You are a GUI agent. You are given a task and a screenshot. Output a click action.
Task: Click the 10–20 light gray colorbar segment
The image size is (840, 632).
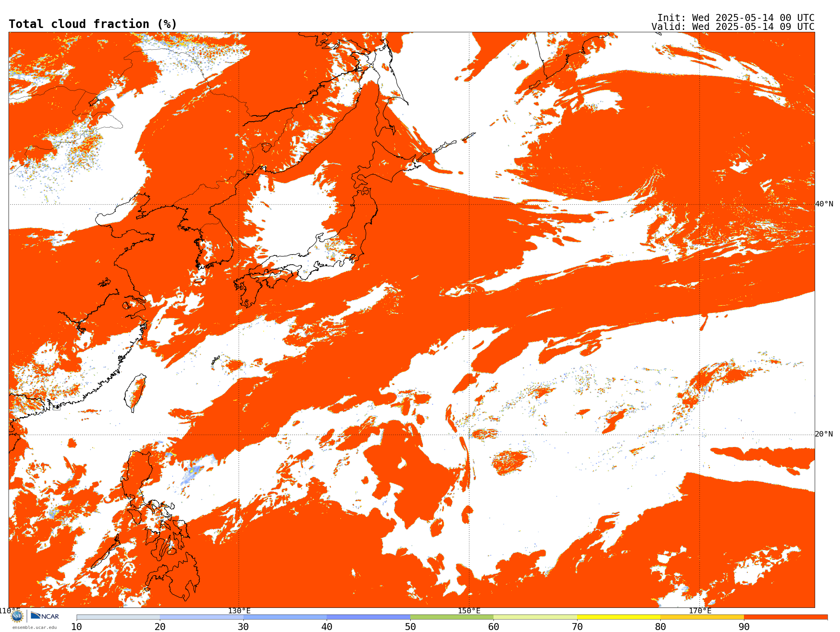pyautogui.click(x=118, y=617)
